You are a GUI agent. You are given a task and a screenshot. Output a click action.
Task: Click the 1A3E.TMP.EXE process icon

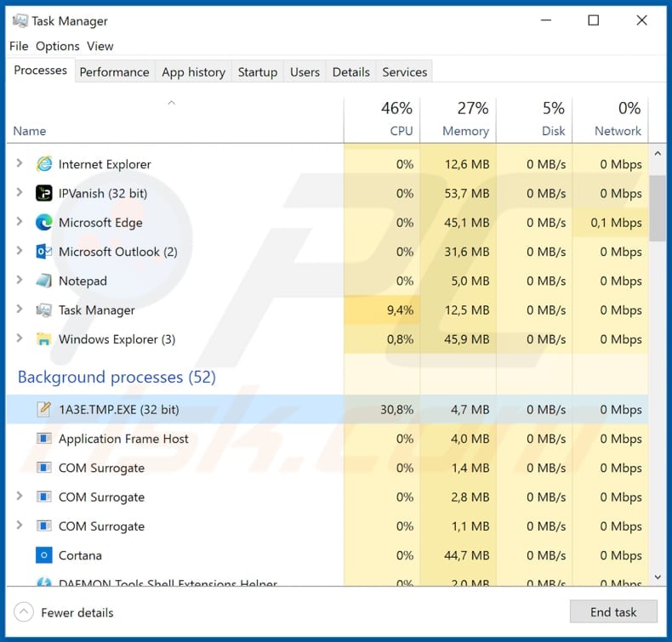point(44,409)
